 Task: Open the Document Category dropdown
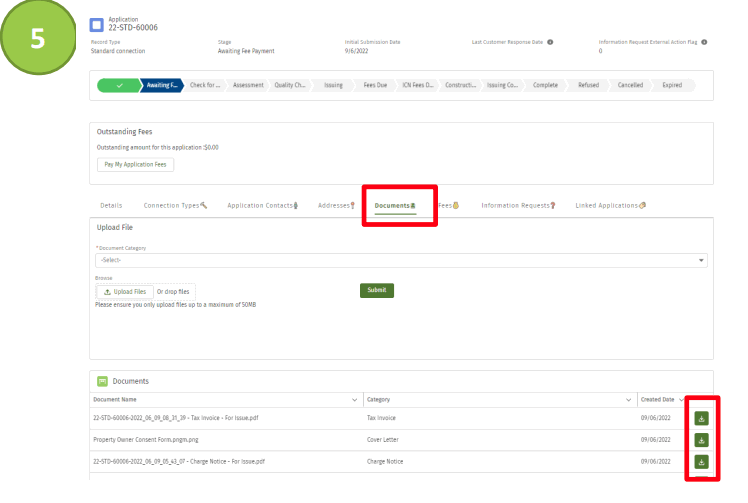point(401,260)
